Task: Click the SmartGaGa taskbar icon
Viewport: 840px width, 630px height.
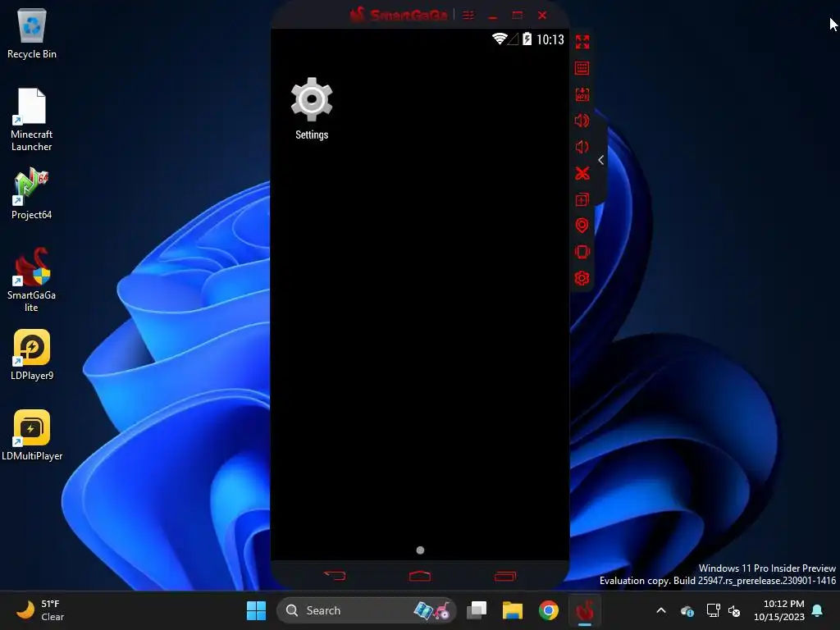Action: pyautogui.click(x=584, y=610)
